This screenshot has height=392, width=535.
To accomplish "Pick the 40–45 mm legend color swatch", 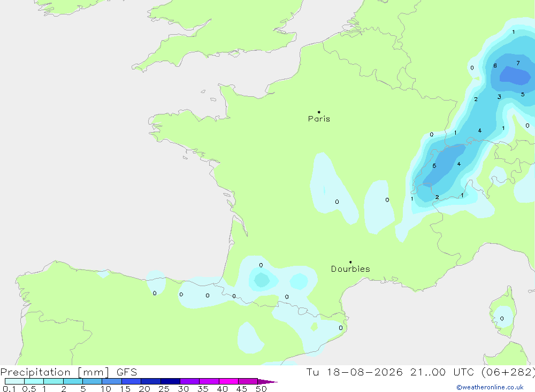I will coord(228,381).
